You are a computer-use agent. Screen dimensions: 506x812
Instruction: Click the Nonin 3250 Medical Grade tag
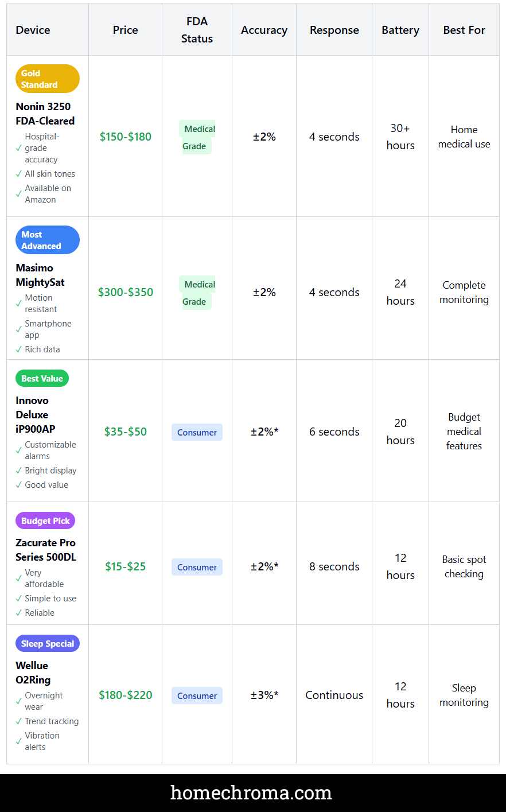coord(198,137)
